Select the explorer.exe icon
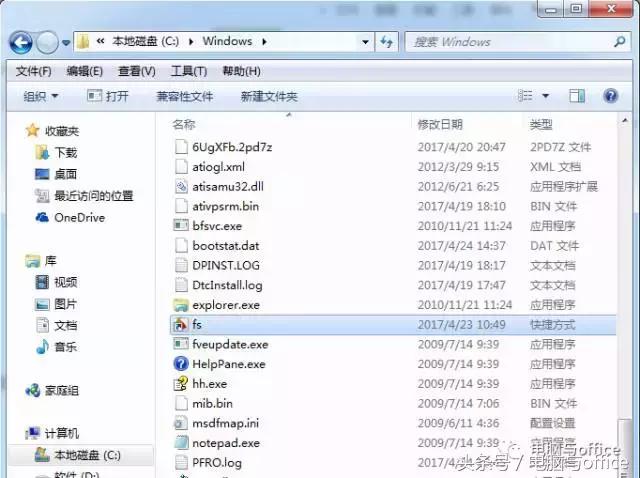Screen dimensions: 640x478 tap(181, 305)
